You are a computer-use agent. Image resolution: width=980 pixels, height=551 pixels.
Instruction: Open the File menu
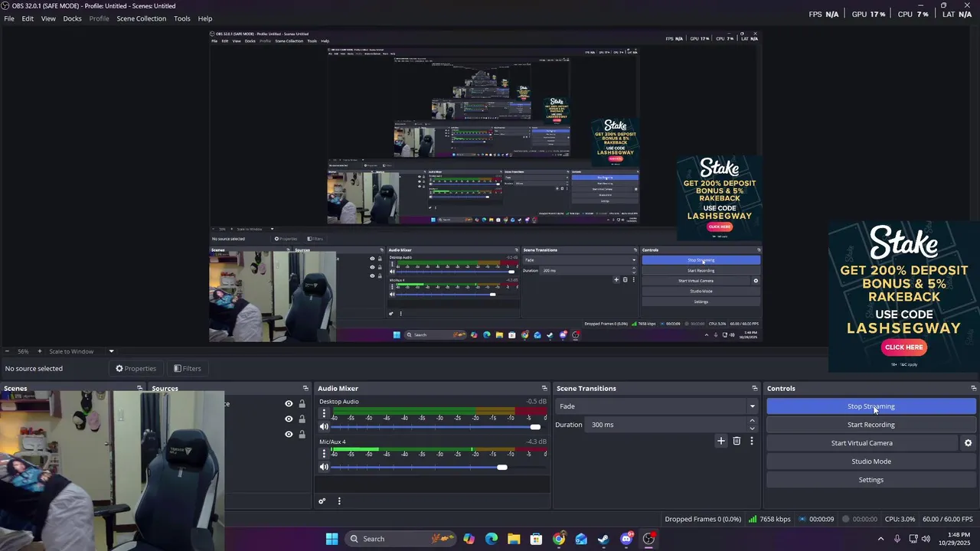(x=9, y=18)
